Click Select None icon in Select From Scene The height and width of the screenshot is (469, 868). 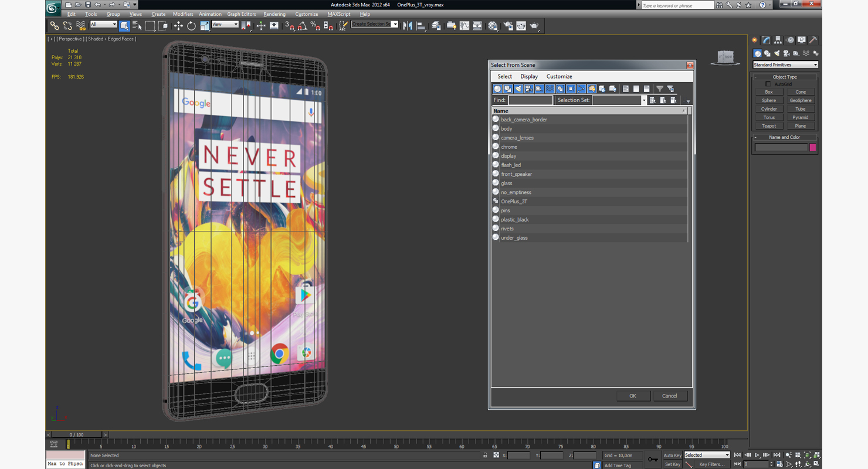(x=636, y=89)
